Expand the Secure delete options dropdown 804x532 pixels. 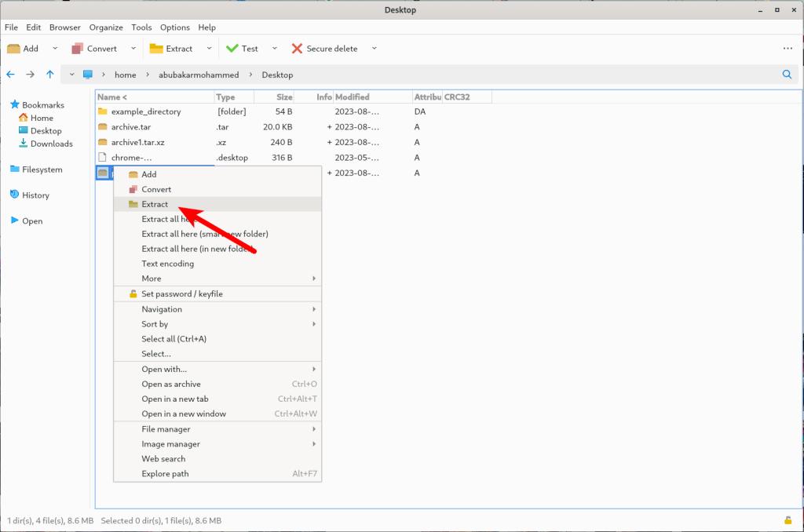(x=373, y=48)
